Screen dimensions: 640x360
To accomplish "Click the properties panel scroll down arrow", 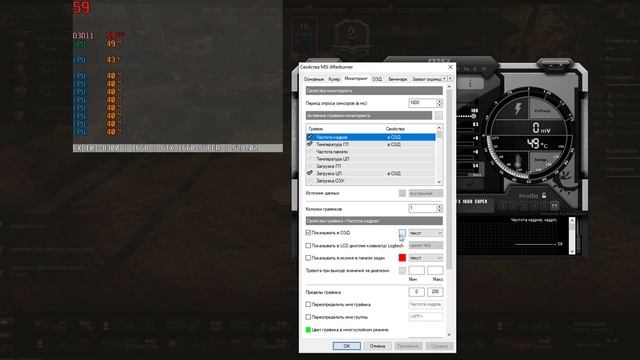I will [449, 335].
